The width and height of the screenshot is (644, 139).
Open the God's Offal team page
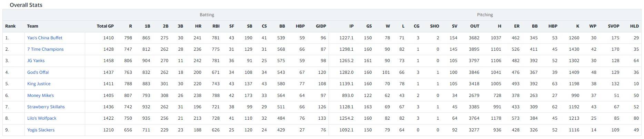click(x=38, y=72)
